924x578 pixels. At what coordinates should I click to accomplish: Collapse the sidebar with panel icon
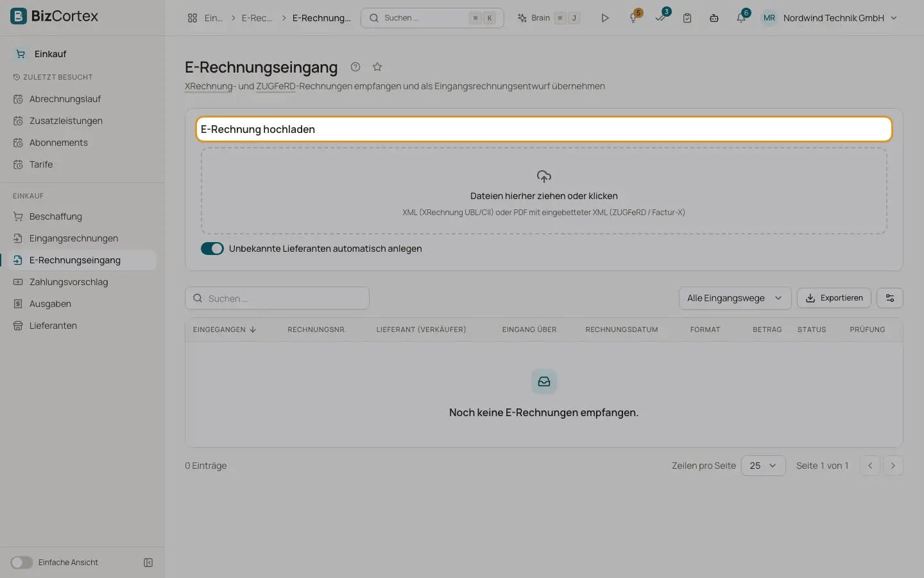[148, 563]
